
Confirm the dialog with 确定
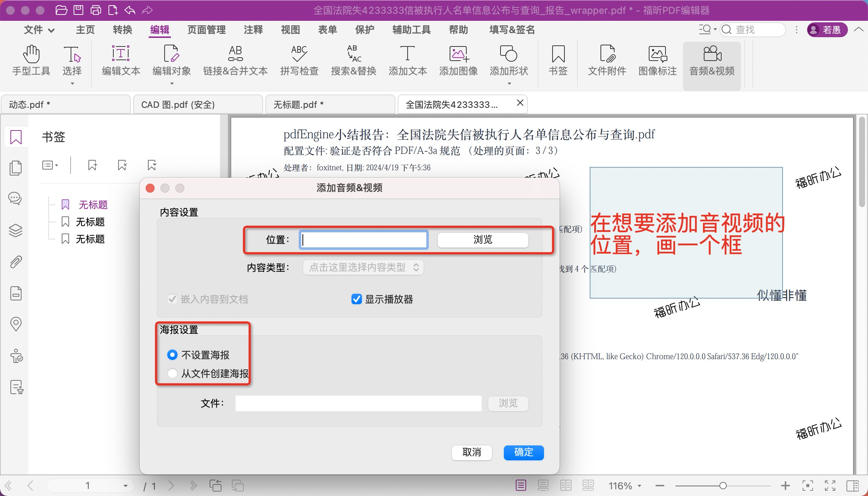(x=523, y=453)
